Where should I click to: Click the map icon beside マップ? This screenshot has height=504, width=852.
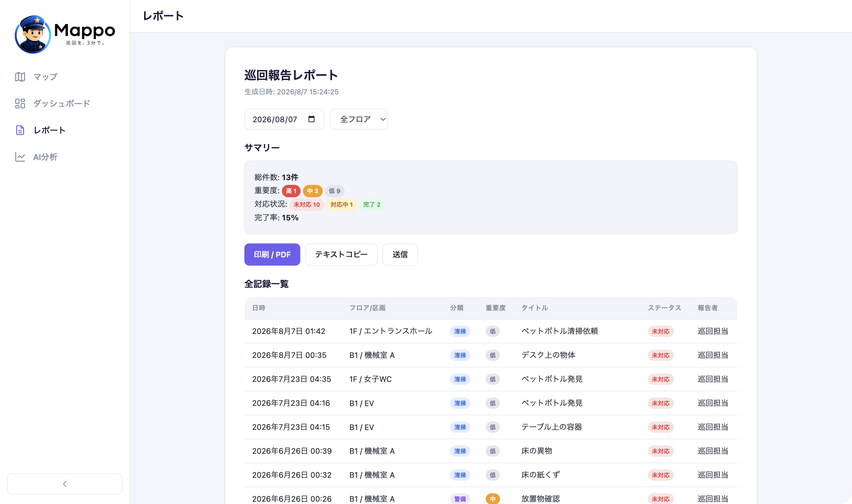click(20, 77)
